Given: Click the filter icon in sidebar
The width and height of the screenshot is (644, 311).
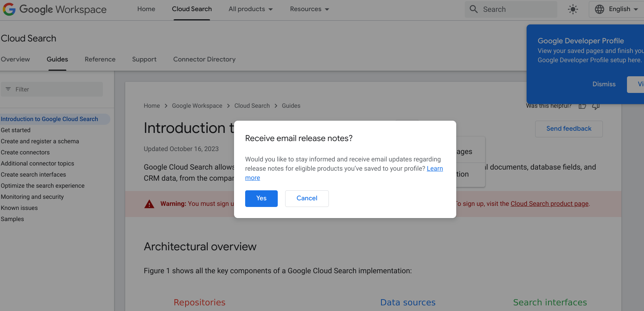Looking at the screenshot, I should [x=8, y=89].
